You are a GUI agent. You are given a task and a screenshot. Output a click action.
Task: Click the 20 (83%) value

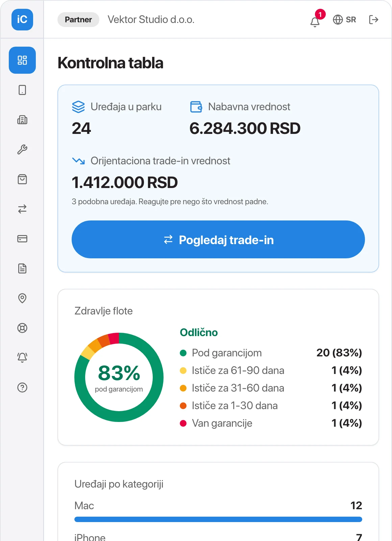[339, 353]
